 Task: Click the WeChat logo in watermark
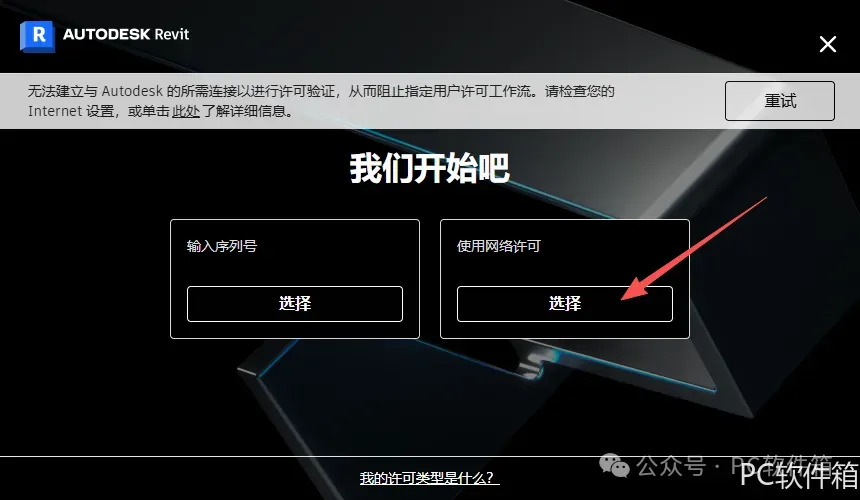(x=614, y=466)
